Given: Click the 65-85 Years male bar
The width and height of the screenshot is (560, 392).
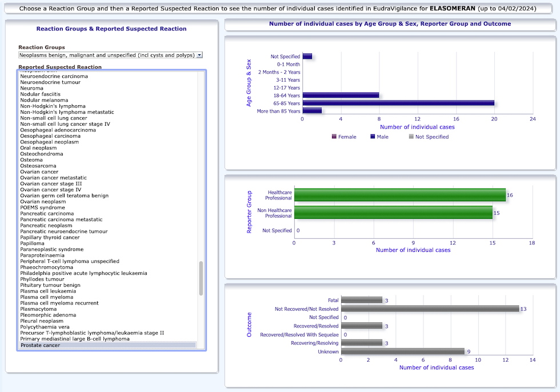Looking at the screenshot, I should pos(398,103).
